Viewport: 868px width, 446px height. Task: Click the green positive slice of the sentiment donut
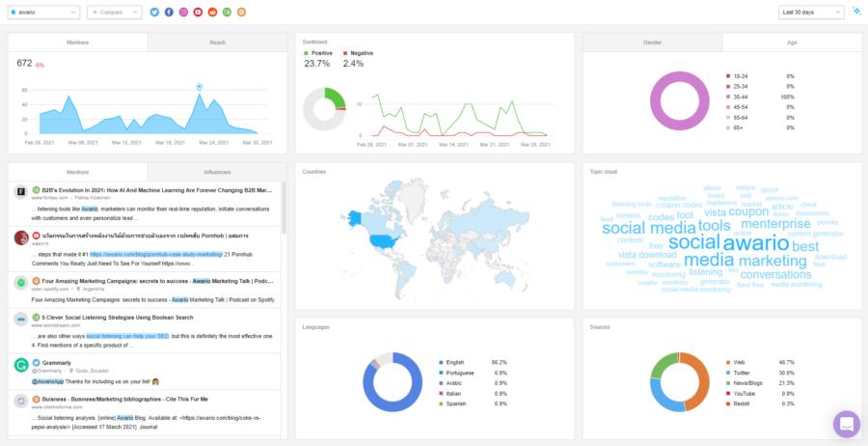tap(336, 96)
